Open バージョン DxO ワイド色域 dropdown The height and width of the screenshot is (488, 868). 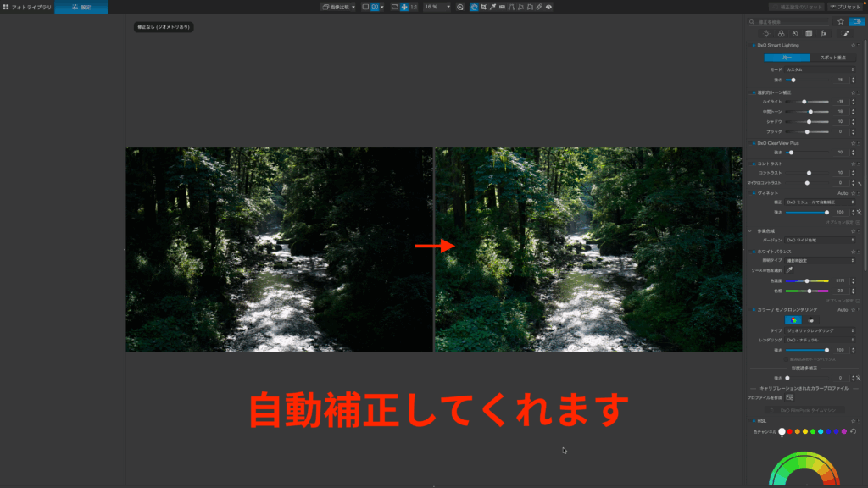(x=820, y=240)
